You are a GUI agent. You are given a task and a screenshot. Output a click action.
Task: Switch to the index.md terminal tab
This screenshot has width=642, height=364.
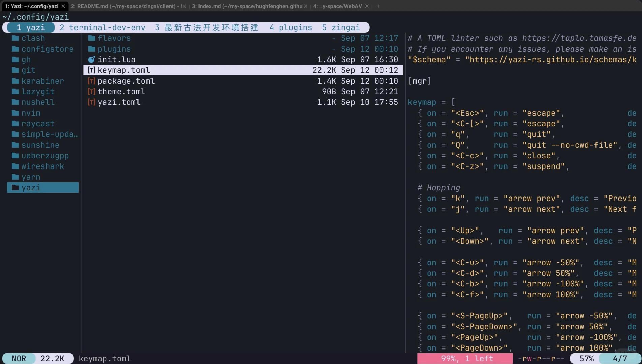(247, 6)
